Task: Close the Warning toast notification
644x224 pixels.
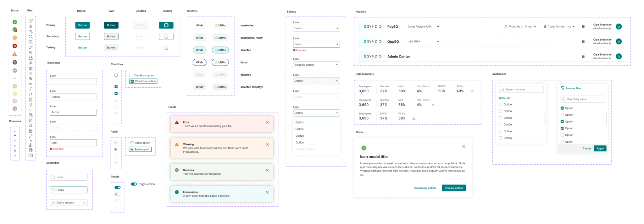Action: tap(267, 145)
